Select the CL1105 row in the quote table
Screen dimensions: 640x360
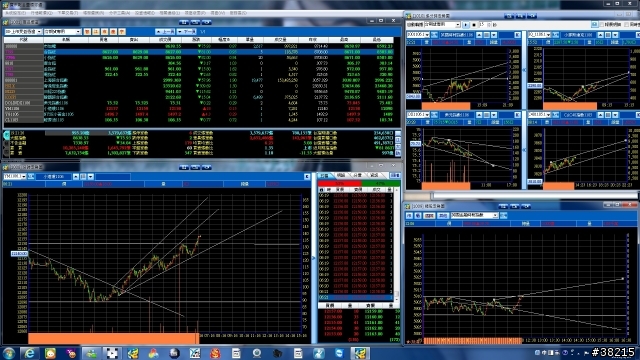pyautogui.click(x=198, y=120)
